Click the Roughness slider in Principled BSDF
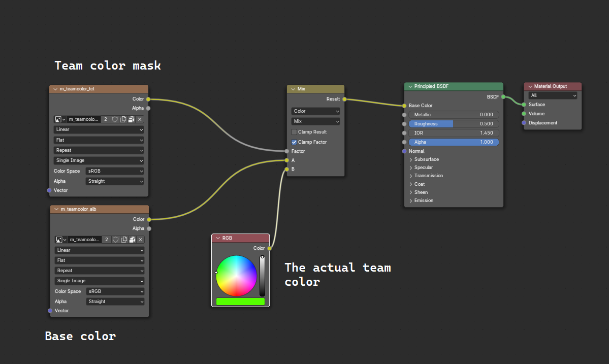 click(x=454, y=124)
